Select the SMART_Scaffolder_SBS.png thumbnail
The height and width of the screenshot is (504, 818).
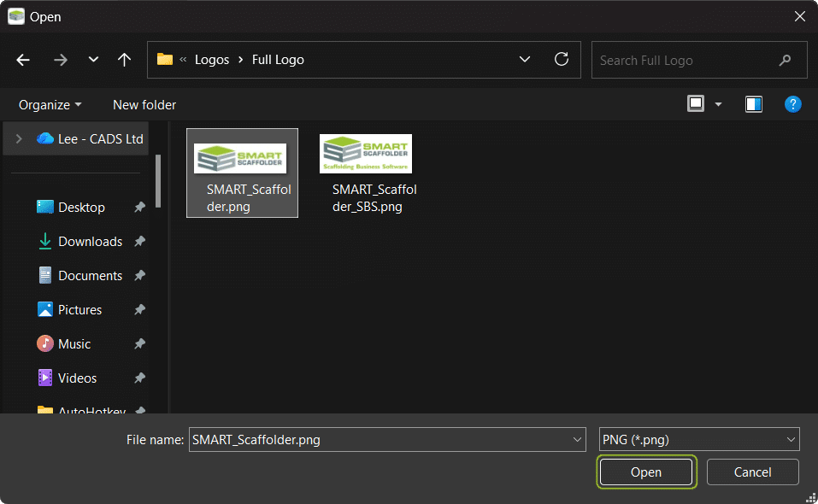click(366, 154)
